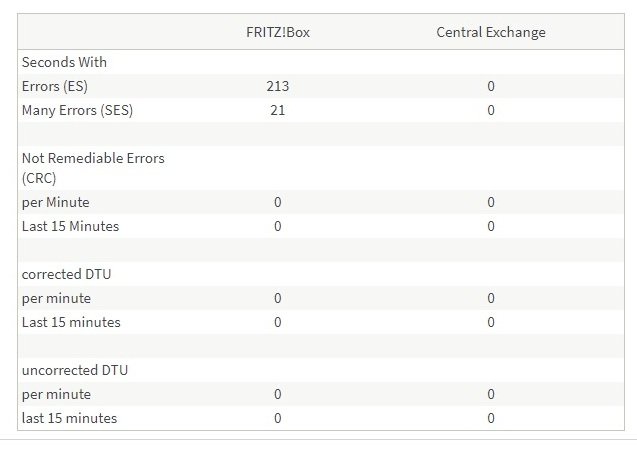
Task: Select FRITZ!Box CRC per Minute value
Action: (278, 202)
